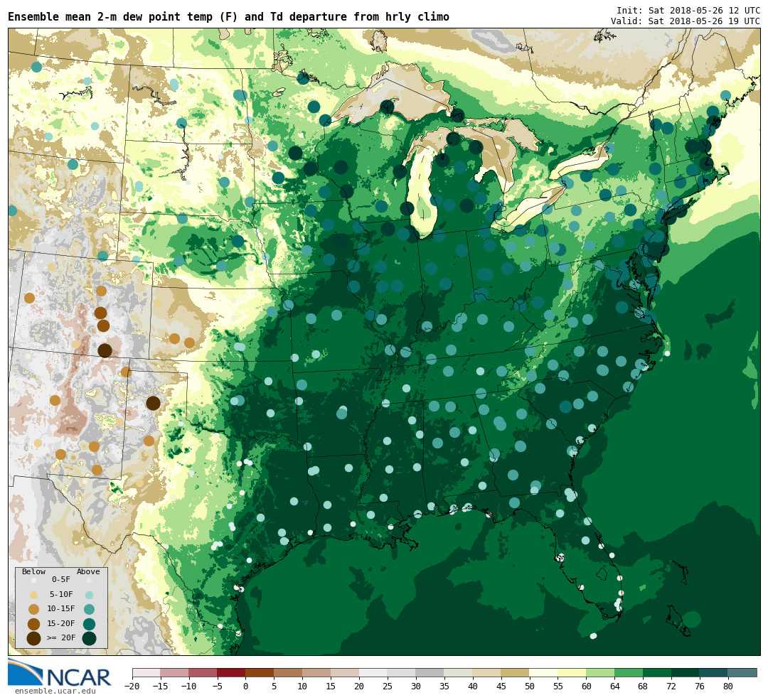
Task: Click the 0-5F legend label
Action: coord(60,580)
